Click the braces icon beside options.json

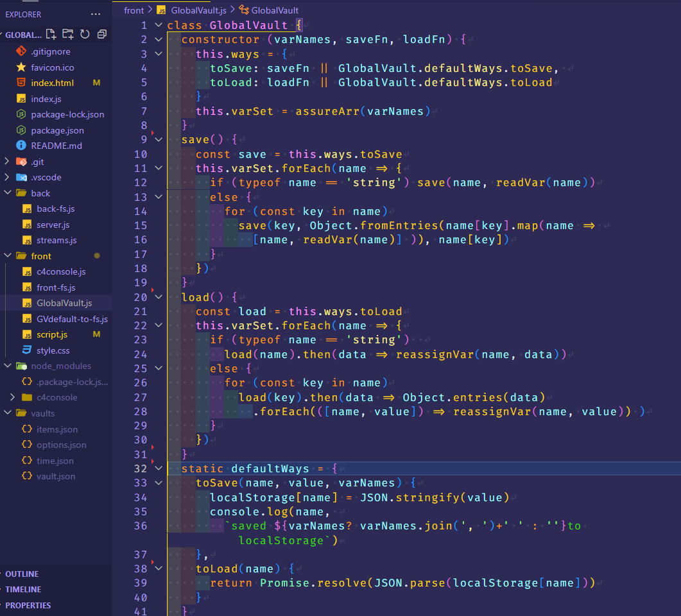coord(27,445)
